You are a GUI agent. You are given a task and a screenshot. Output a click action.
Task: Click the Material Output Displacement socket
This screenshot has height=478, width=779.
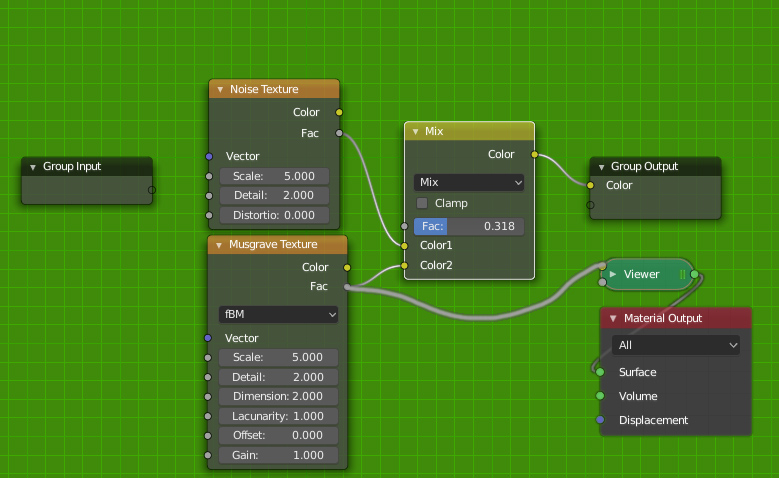(600, 420)
